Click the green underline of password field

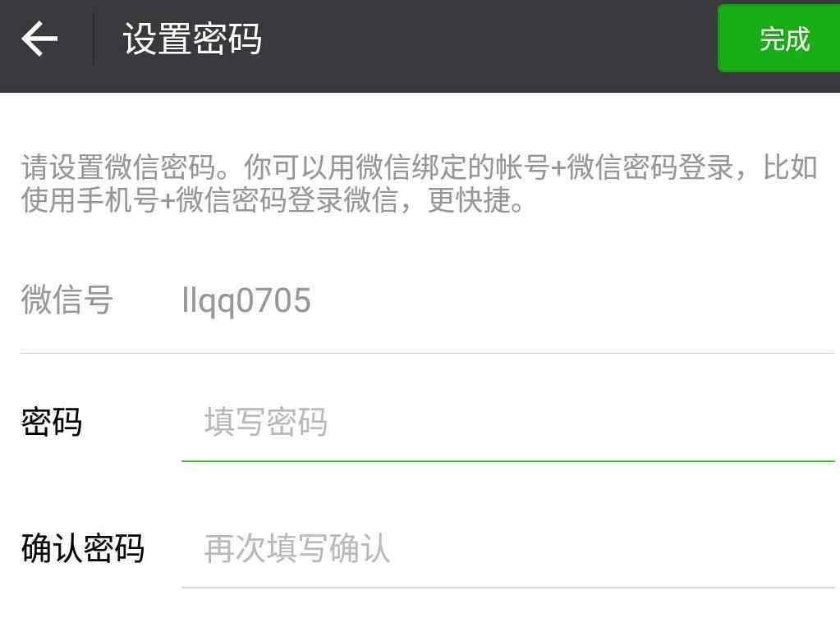pyautogui.click(x=507, y=460)
